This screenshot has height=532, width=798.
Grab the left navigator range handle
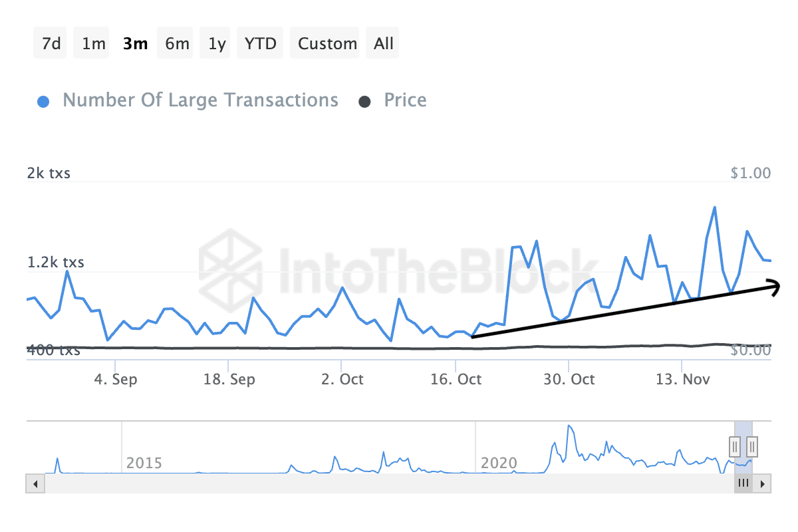coord(735,445)
